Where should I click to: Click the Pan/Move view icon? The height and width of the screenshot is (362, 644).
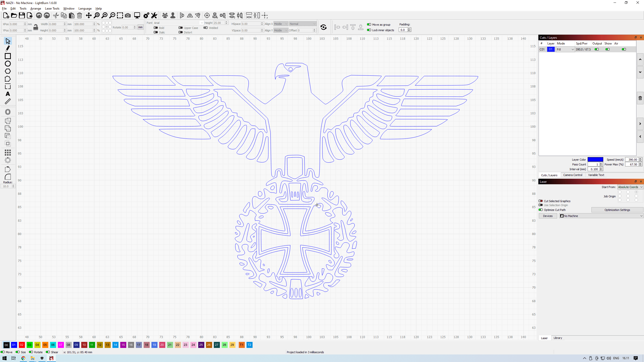coord(89,16)
